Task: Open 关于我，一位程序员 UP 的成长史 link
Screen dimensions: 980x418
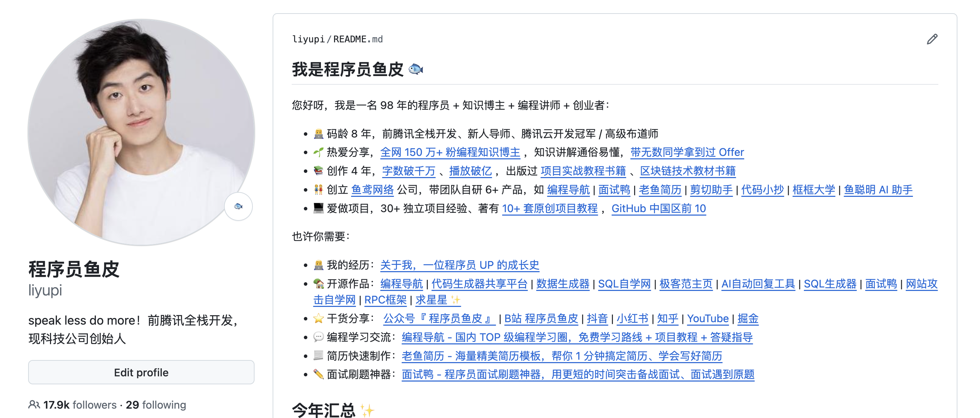Action: click(x=459, y=265)
